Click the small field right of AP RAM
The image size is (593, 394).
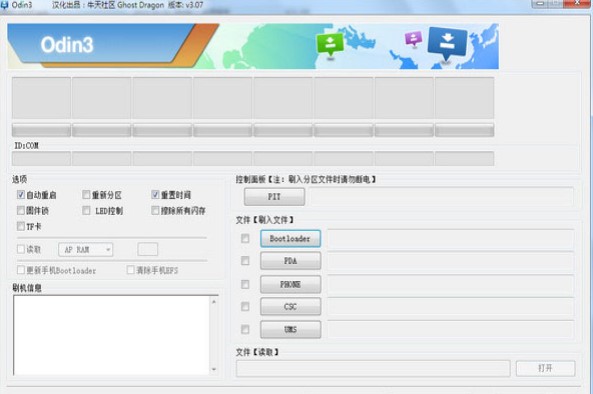(x=147, y=250)
